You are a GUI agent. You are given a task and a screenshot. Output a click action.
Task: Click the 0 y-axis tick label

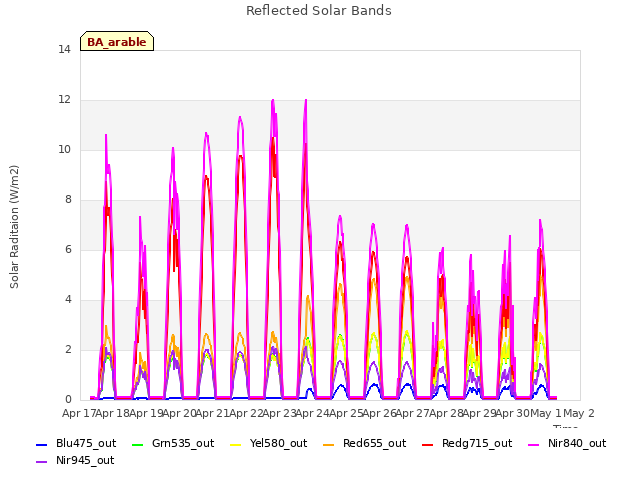pyautogui.click(x=68, y=399)
